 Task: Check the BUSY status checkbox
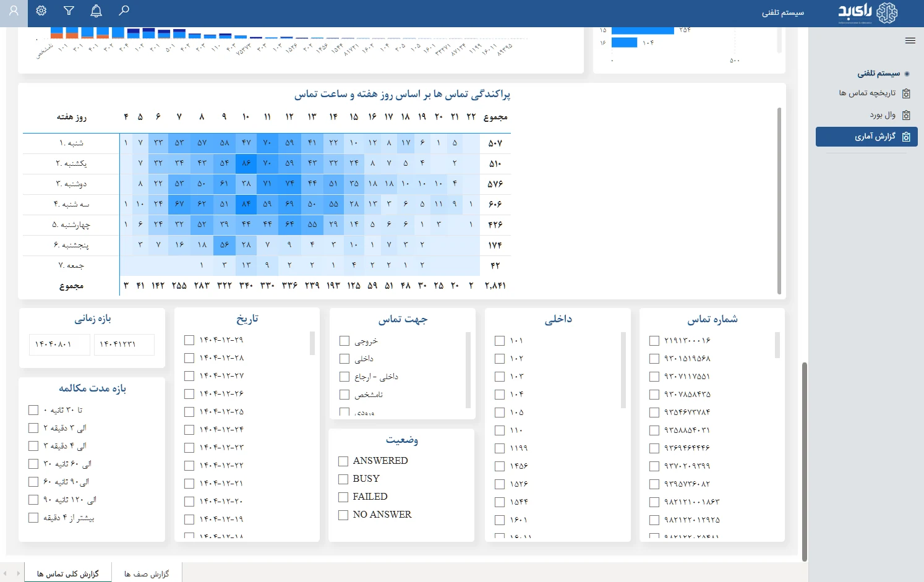[x=343, y=479]
